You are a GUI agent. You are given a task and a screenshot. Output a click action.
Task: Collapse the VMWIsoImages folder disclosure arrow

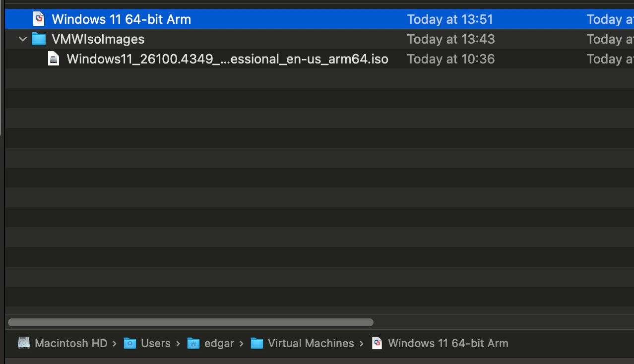[22, 39]
